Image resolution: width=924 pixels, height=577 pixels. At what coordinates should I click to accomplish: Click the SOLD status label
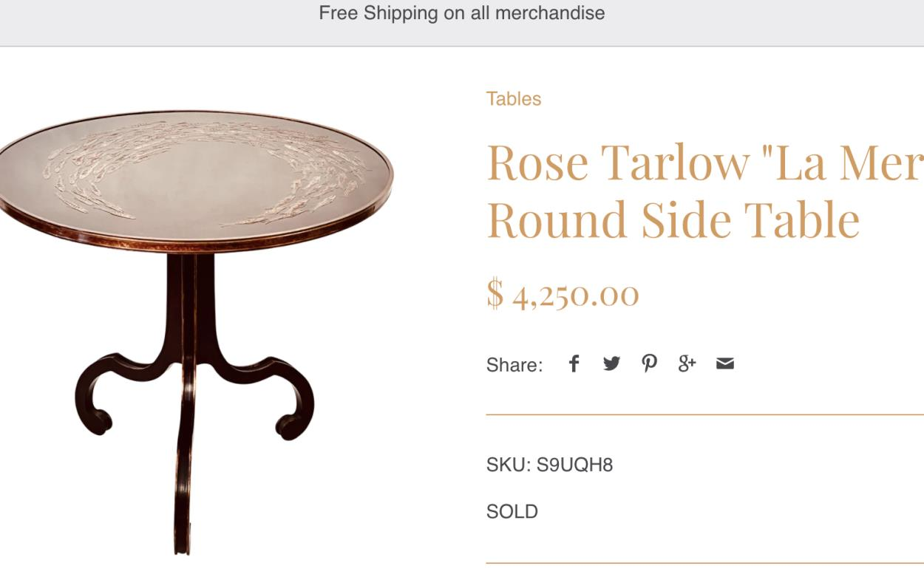512,511
